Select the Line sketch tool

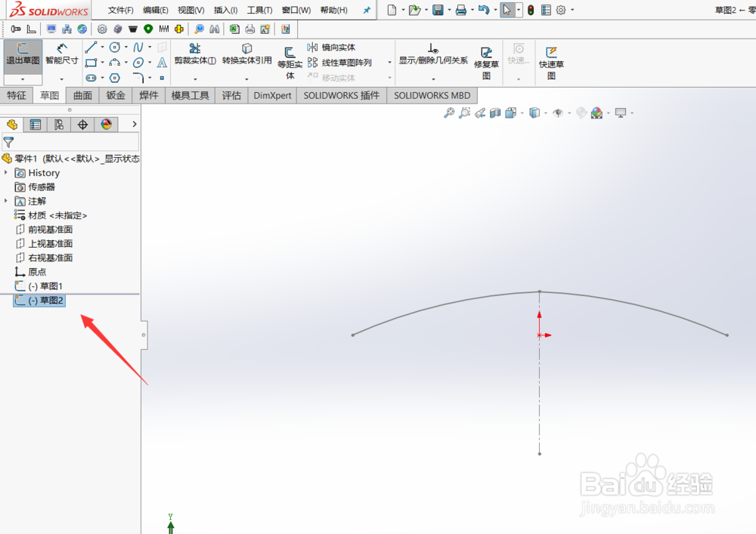[x=91, y=47]
